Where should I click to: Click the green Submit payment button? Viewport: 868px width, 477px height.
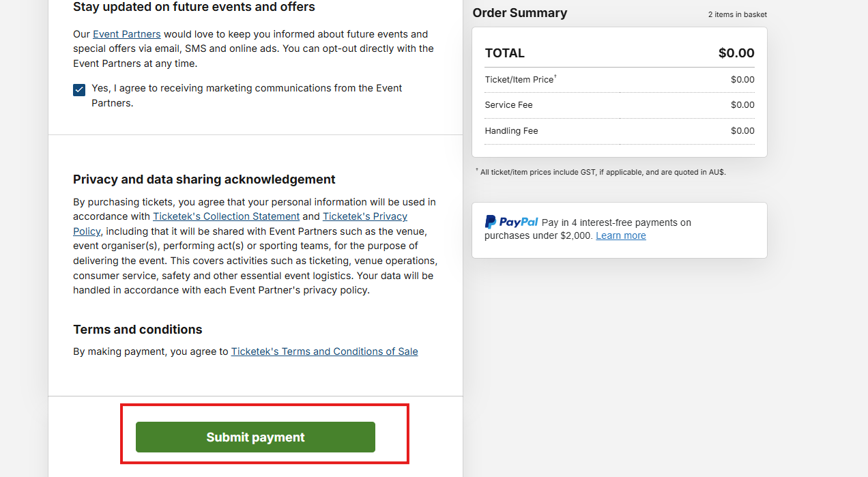(255, 437)
